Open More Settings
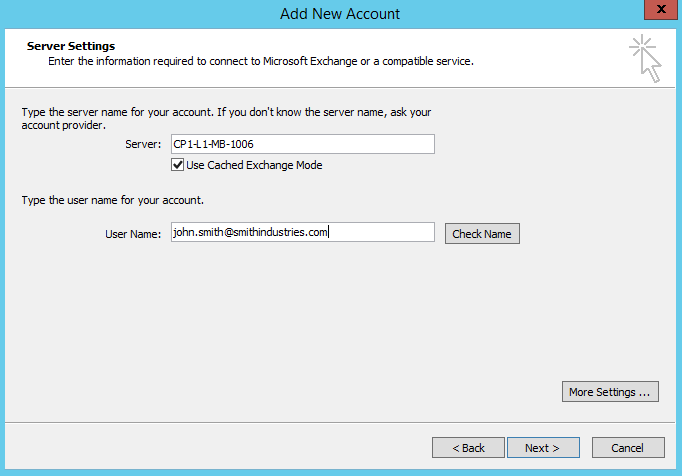 pyautogui.click(x=610, y=392)
